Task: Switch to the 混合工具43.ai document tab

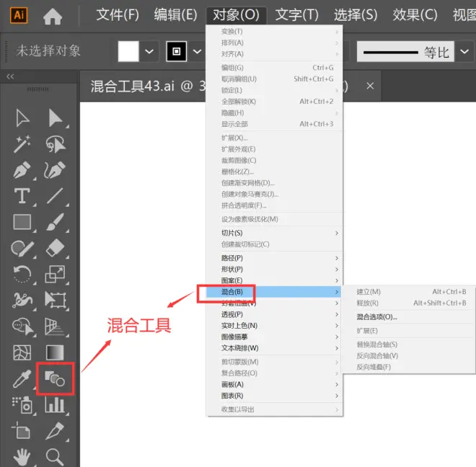Action: (x=148, y=86)
